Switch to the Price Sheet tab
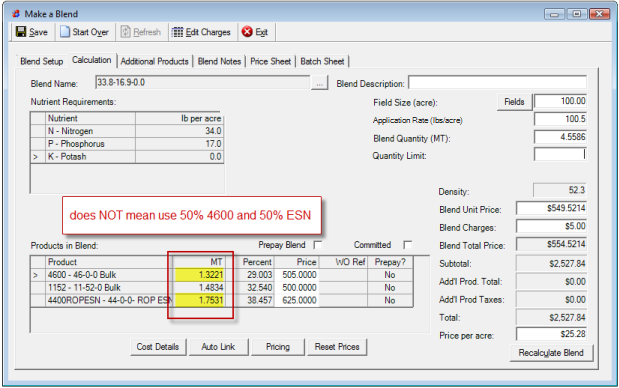This screenshot has width=619, height=388. pyautogui.click(x=270, y=62)
